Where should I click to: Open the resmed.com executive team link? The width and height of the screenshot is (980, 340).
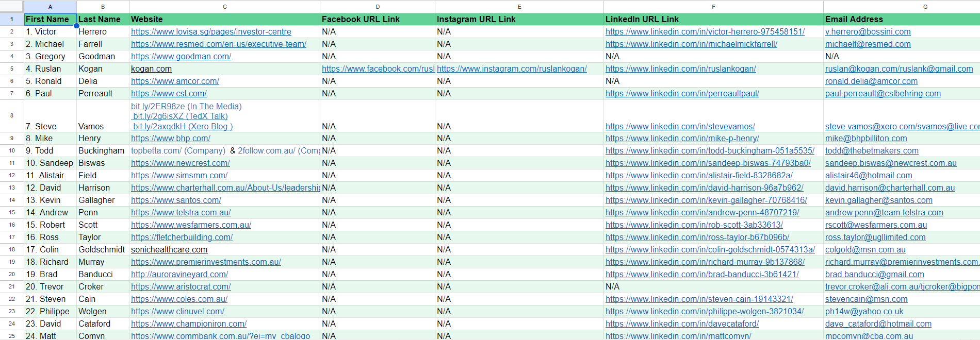click(219, 44)
